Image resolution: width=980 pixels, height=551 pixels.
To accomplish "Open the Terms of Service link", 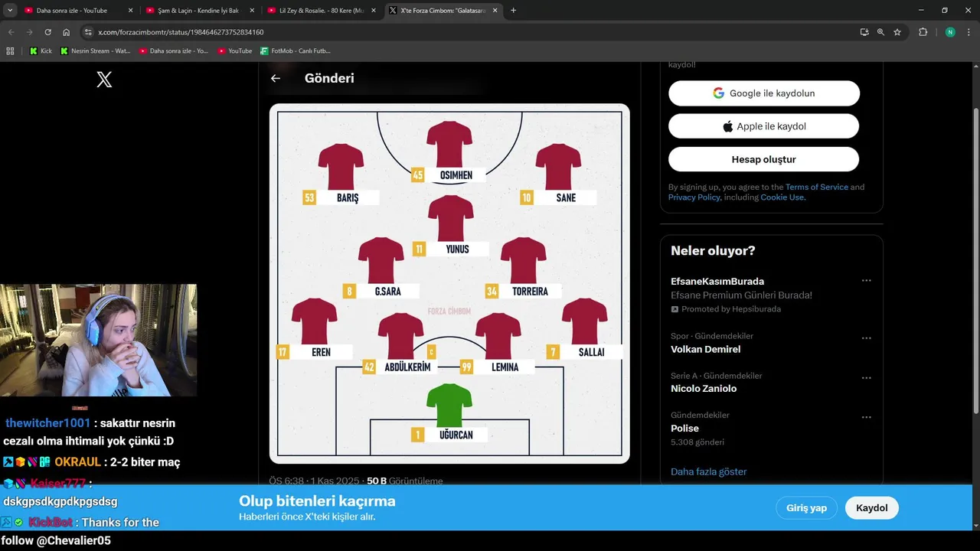I will coord(817,187).
